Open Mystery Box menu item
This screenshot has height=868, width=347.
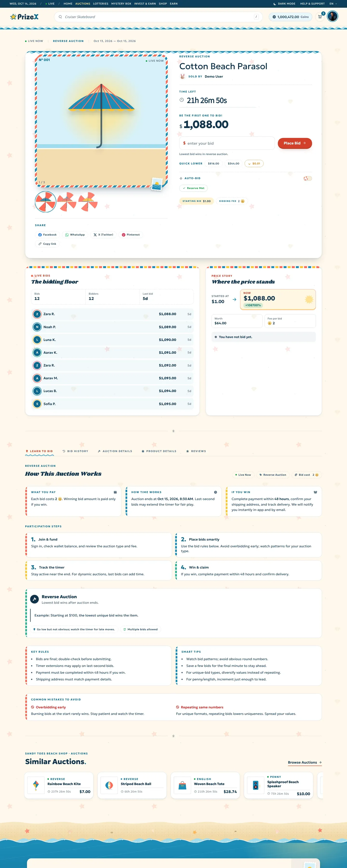coord(121,4)
